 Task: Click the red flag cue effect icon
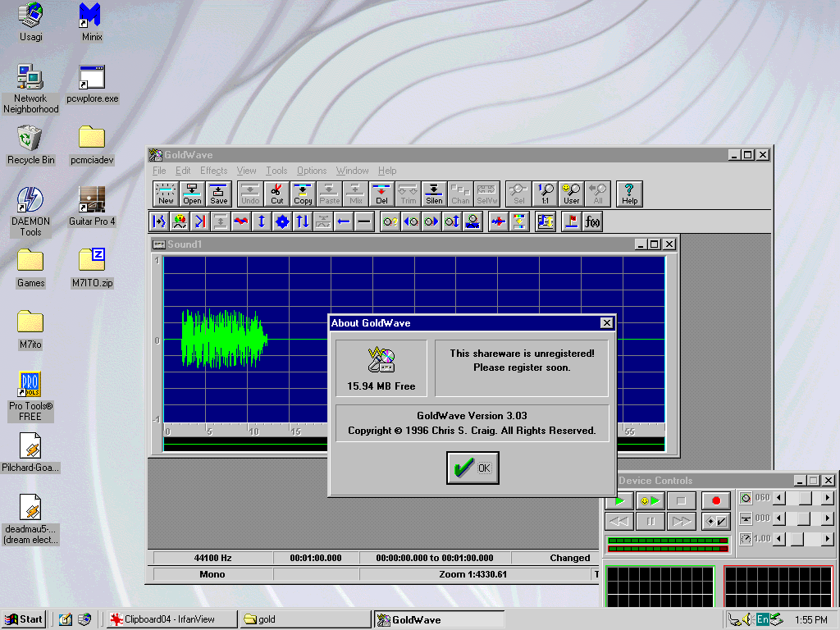tap(572, 221)
